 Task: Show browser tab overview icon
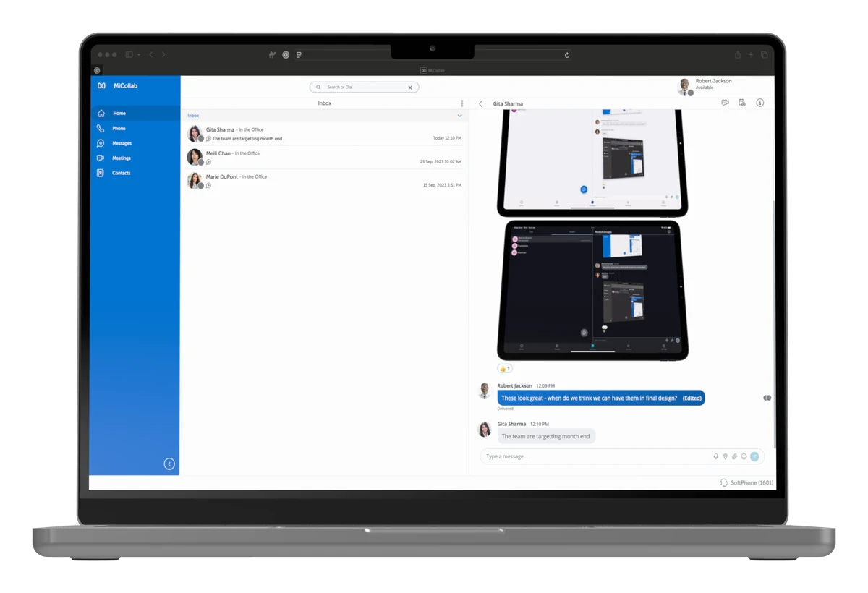[x=764, y=55]
